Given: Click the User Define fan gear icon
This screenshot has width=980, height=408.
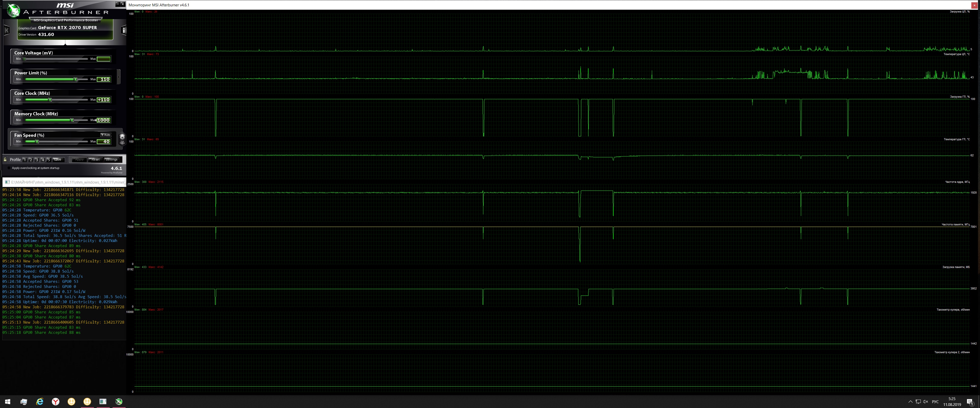Looking at the screenshot, I should [122, 138].
